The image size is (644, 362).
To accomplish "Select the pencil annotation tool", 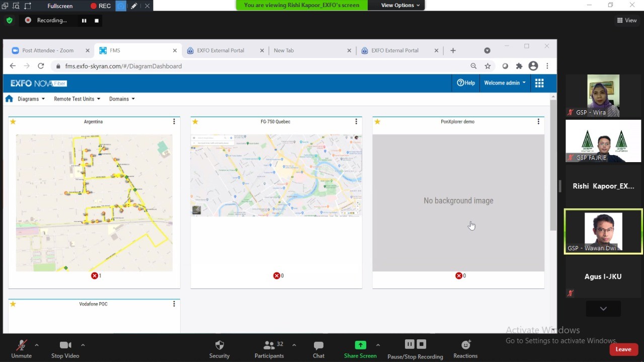I will coord(134,6).
